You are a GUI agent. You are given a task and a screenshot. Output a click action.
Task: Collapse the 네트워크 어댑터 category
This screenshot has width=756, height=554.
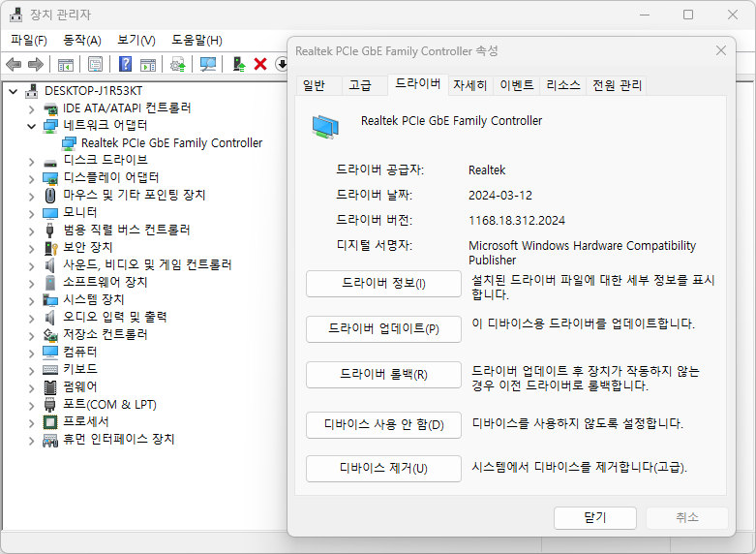point(31,127)
